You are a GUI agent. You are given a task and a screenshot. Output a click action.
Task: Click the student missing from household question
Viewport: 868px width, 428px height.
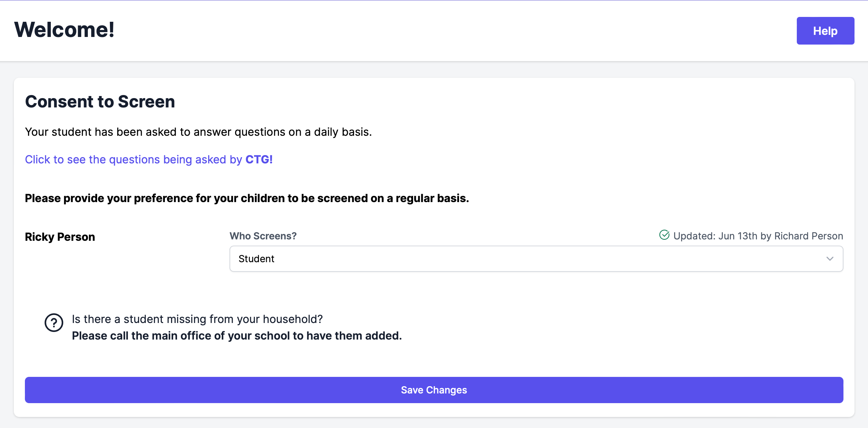click(197, 319)
